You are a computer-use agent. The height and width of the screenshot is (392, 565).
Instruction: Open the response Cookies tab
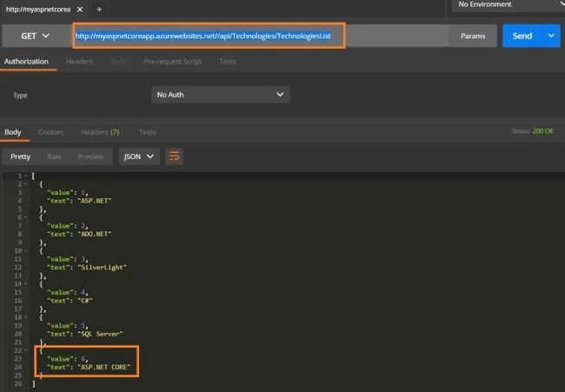pos(50,132)
